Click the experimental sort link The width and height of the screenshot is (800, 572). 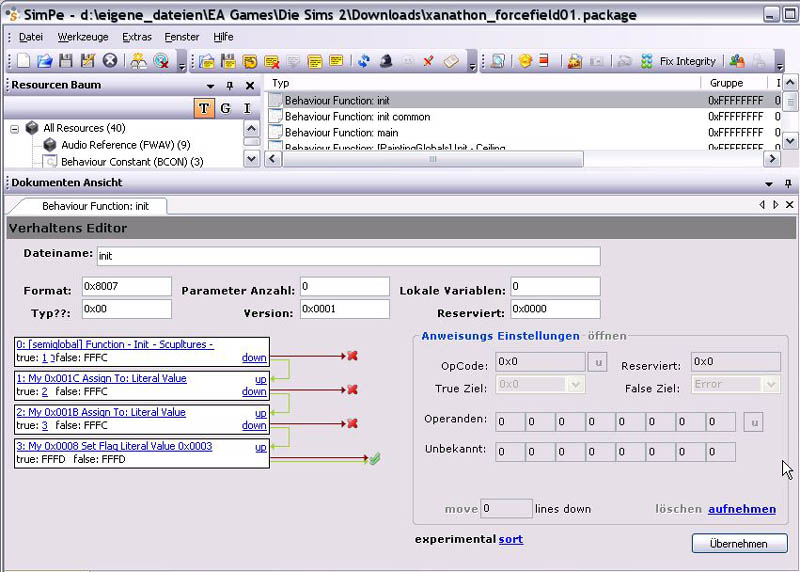[x=510, y=539]
